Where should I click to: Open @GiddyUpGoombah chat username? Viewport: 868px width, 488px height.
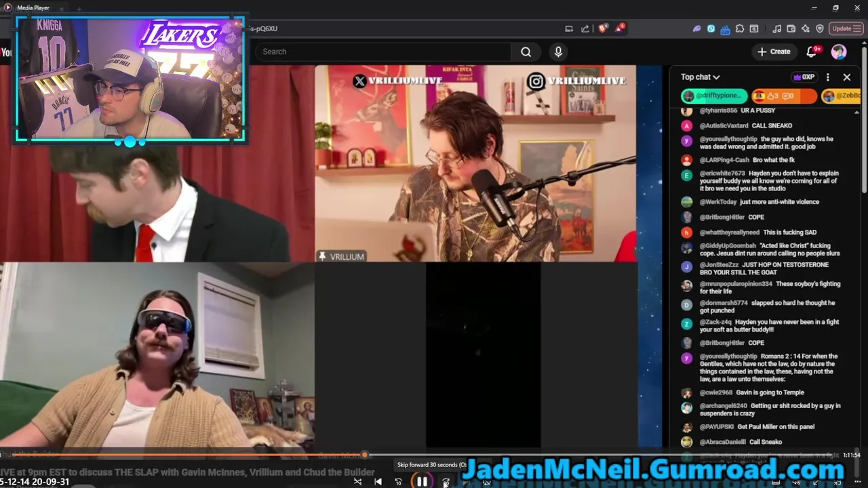pyautogui.click(x=728, y=246)
